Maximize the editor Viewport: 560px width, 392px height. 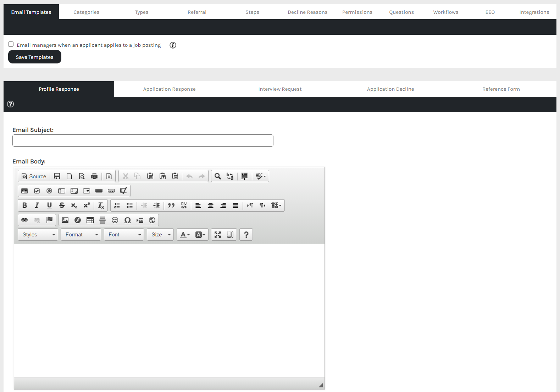(218, 235)
